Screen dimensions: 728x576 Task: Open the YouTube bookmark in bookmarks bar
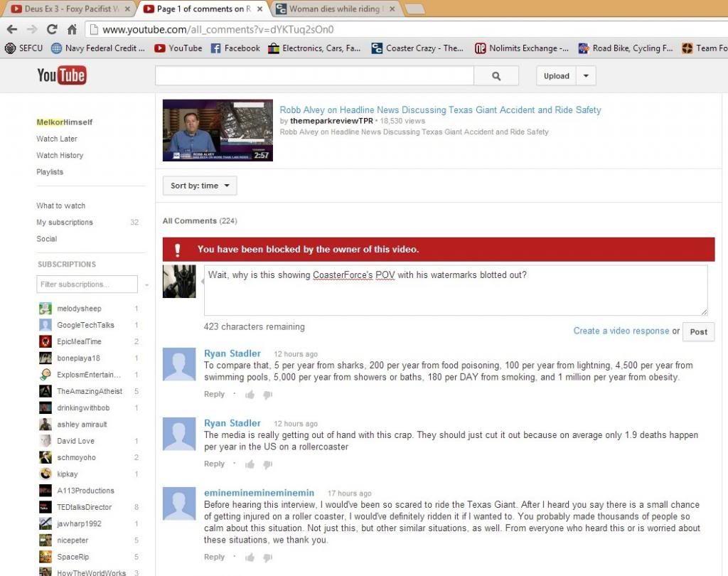(x=178, y=48)
